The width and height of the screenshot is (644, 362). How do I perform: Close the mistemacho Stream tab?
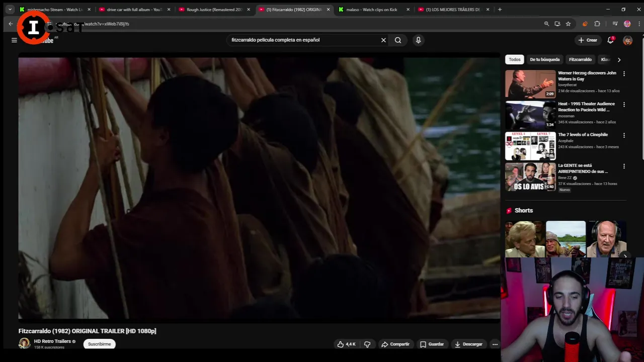(x=89, y=10)
